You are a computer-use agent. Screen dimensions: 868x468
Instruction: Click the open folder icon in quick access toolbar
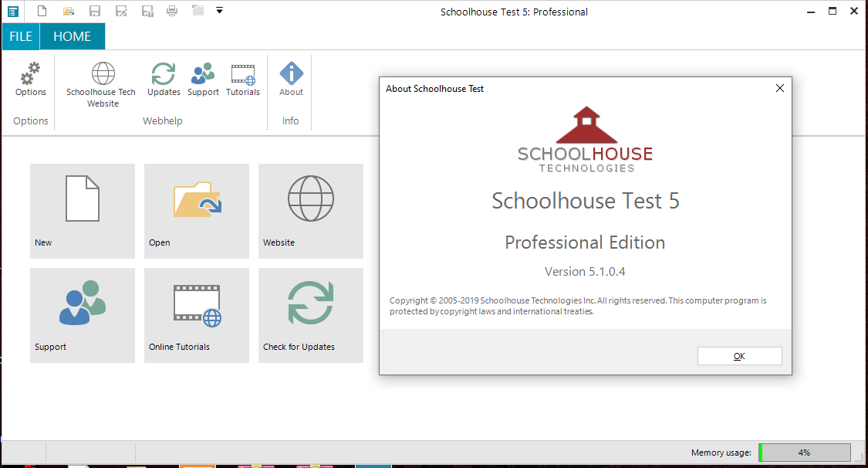[x=69, y=11]
